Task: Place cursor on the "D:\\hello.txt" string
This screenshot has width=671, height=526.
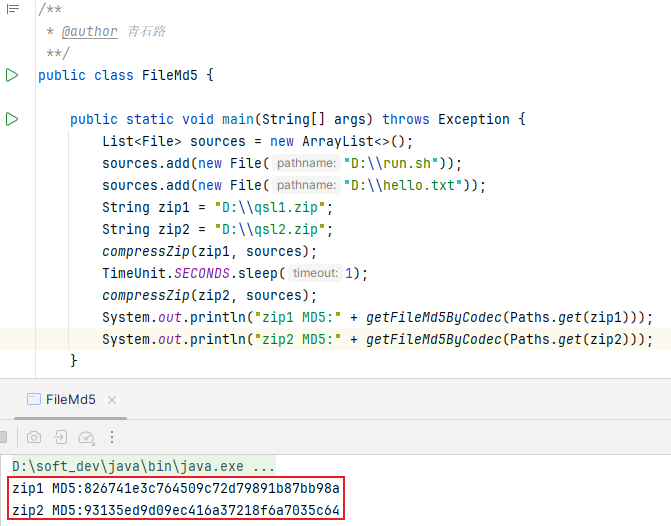Action: tap(408, 185)
